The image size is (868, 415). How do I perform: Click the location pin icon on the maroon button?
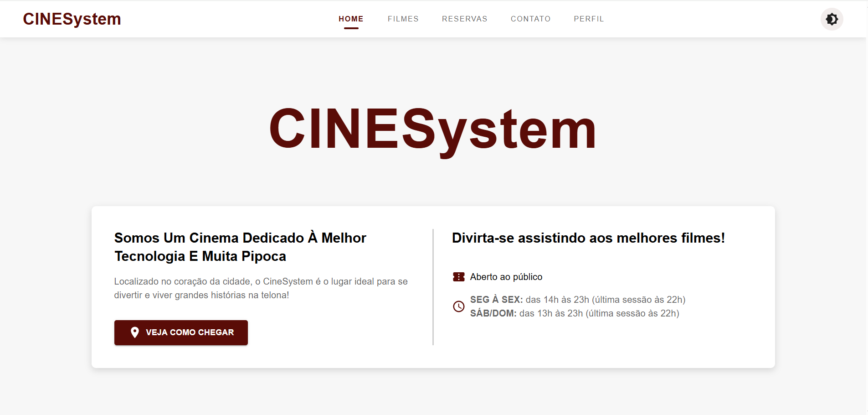pyautogui.click(x=134, y=332)
